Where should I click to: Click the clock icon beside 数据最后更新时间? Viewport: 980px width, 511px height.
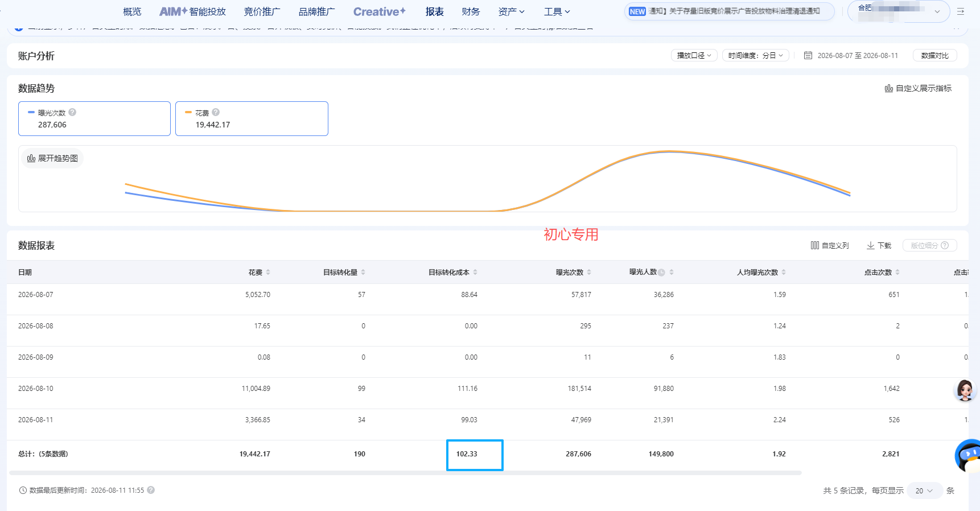click(x=23, y=490)
